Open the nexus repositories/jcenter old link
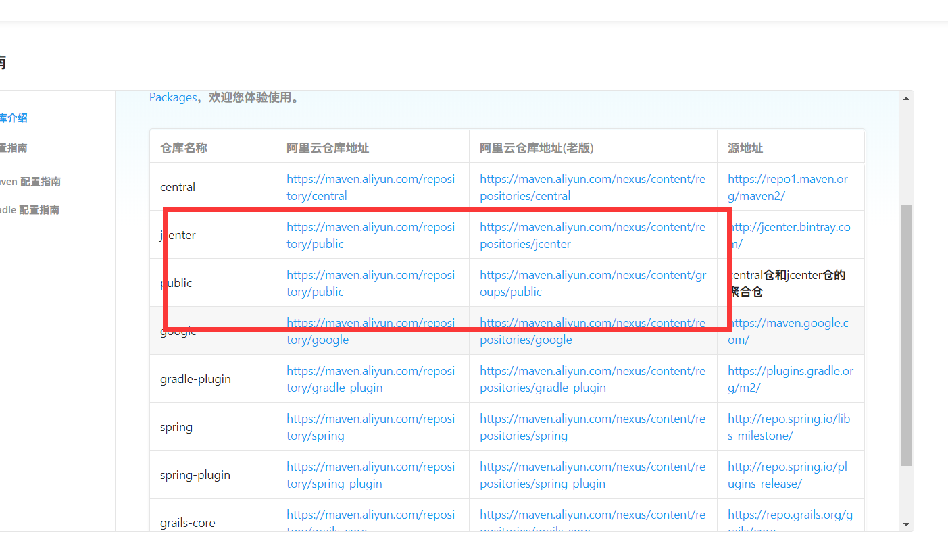The image size is (948, 560). [x=593, y=235]
